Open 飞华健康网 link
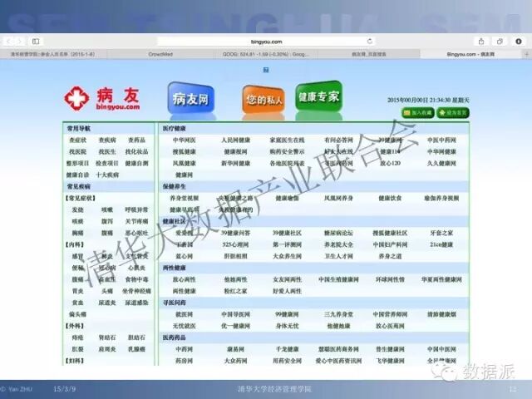The height and width of the screenshot is (399, 532). tap(390, 361)
